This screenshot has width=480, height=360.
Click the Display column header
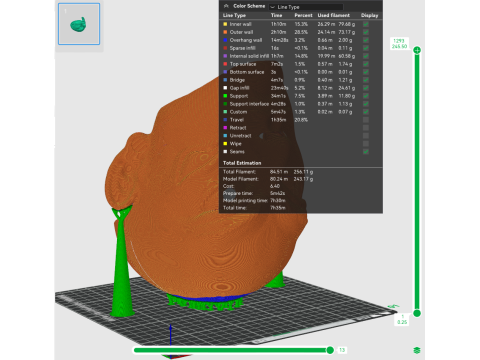point(369,15)
